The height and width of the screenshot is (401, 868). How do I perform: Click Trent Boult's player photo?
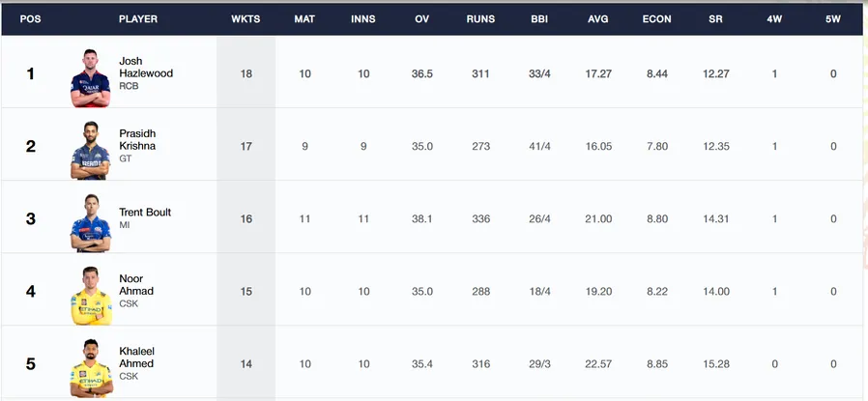pos(90,223)
